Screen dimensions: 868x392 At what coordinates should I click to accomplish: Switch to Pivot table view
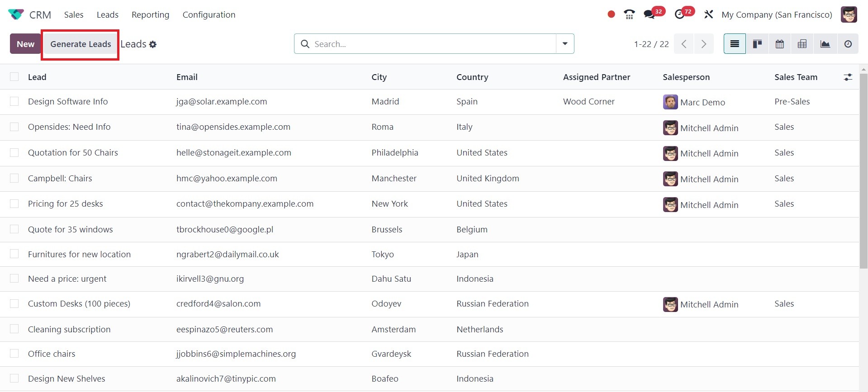[x=802, y=44]
